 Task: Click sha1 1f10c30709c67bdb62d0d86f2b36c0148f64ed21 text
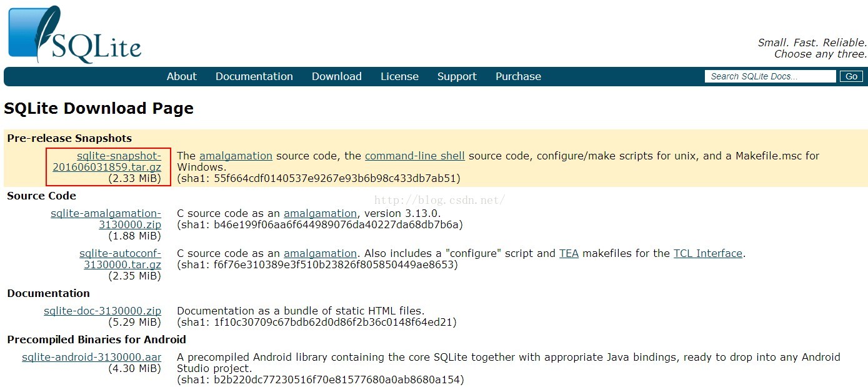coord(317,322)
